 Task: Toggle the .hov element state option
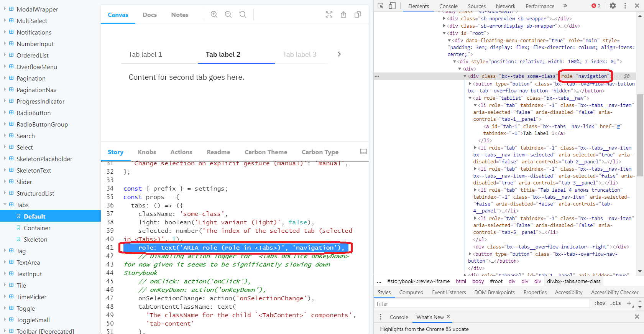tap(600, 303)
